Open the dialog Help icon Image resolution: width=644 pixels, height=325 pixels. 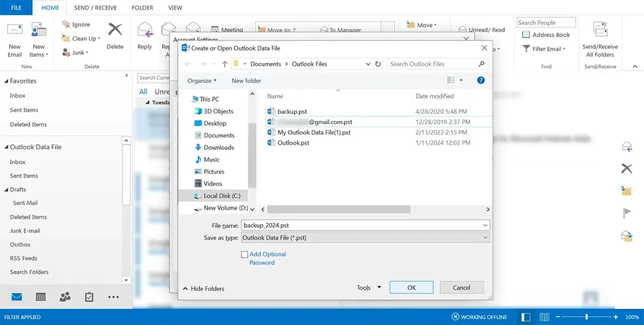[481, 80]
